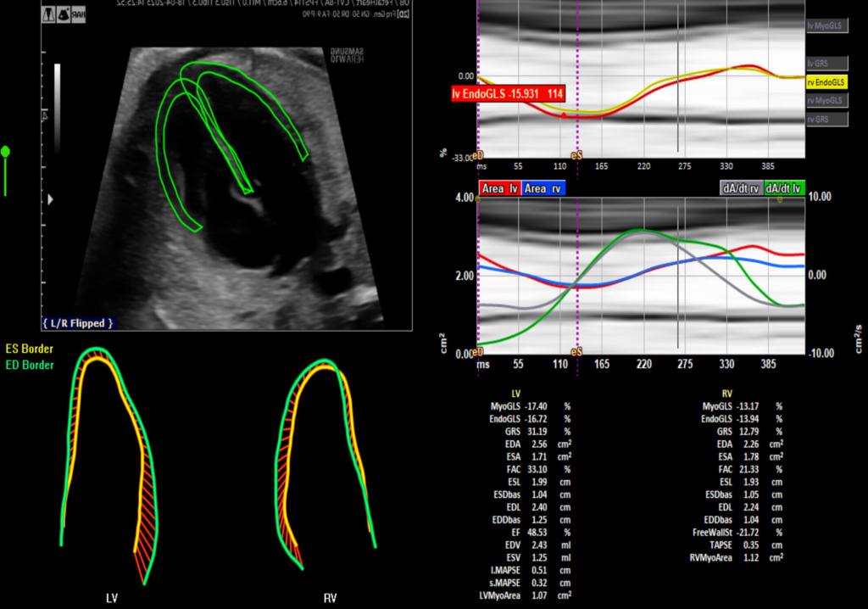Screen dimensions: 868x609
Task: Select the Area rv legend tab
Action: click(x=543, y=189)
